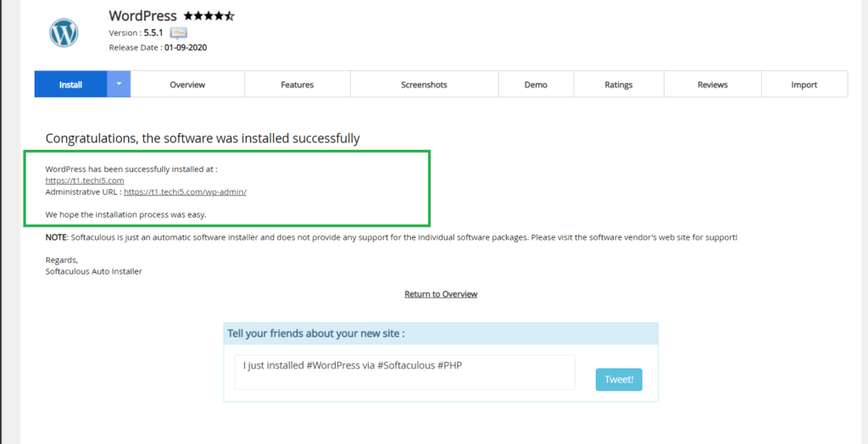Select the Install tab
Screen dimensions: 868x444
[70, 85]
